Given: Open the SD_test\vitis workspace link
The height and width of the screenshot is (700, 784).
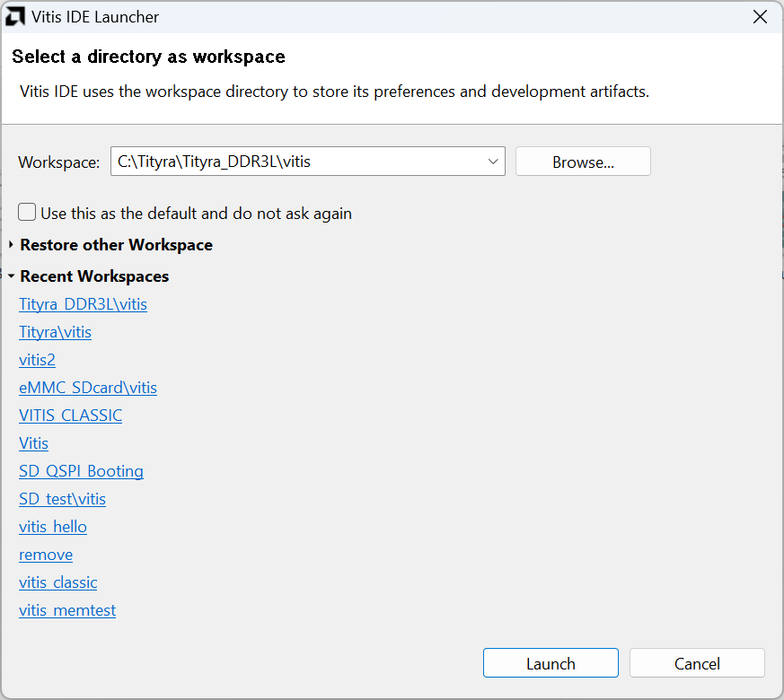Looking at the screenshot, I should pos(62,499).
